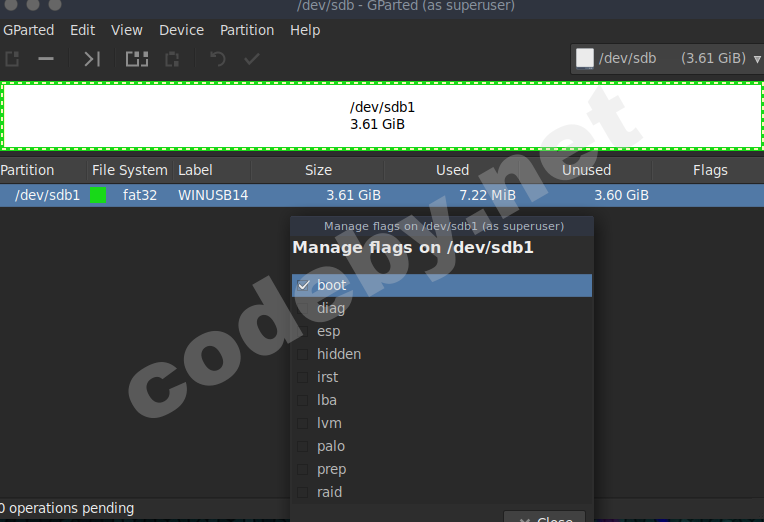Click the Copy partition toolbar icon
The image size is (764, 522).
136,59
